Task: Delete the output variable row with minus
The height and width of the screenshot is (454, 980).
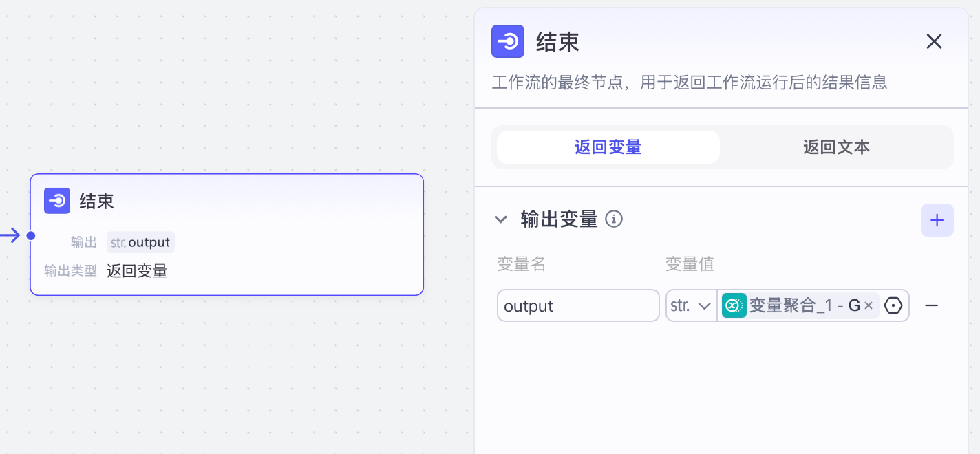Action: point(931,305)
